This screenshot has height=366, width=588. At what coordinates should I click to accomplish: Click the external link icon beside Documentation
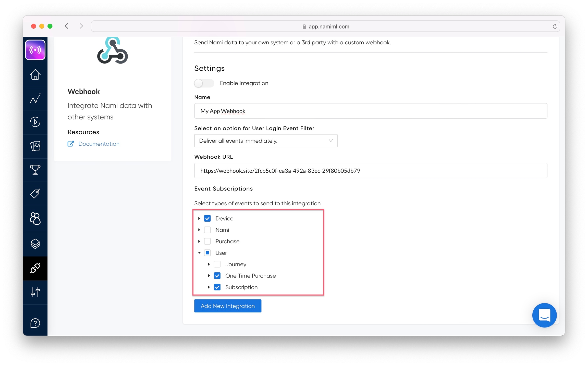(x=71, y=144)
